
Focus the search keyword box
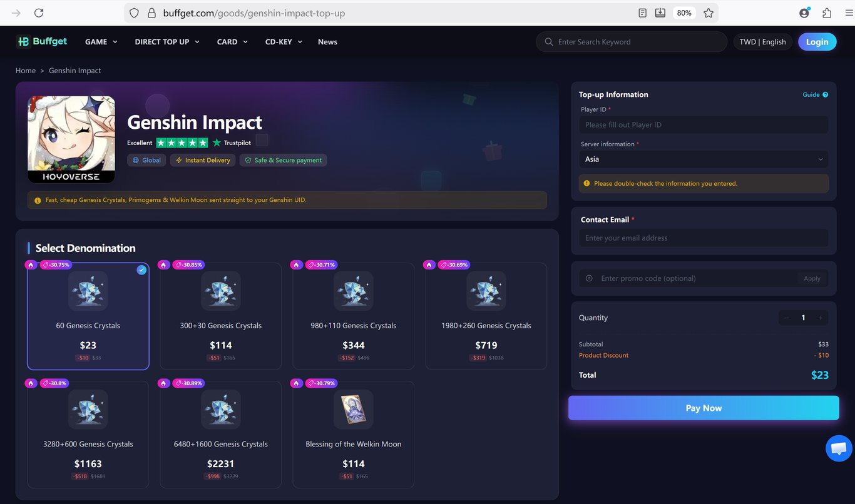click(632, 42)
